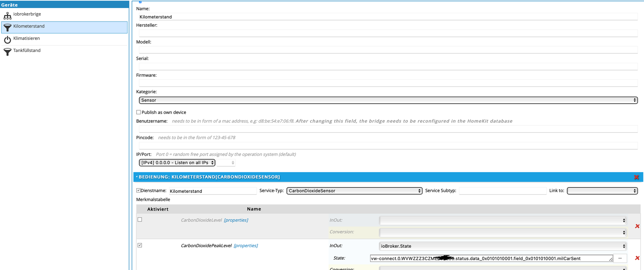
Task: Open the Kategorie dropdown showing Sensor
Action: click(x=388, y=100)
